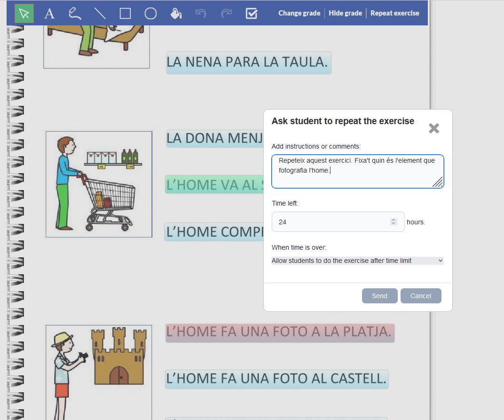Select the Text tool
The width and height of the screenshot is (504, 420).
point(49,14)
